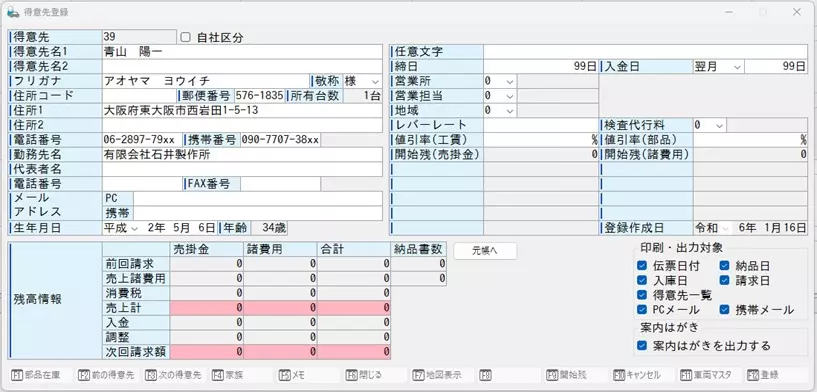
Task: Uncheck the 得意先一覧 checkbox
Action: (642, 295)
